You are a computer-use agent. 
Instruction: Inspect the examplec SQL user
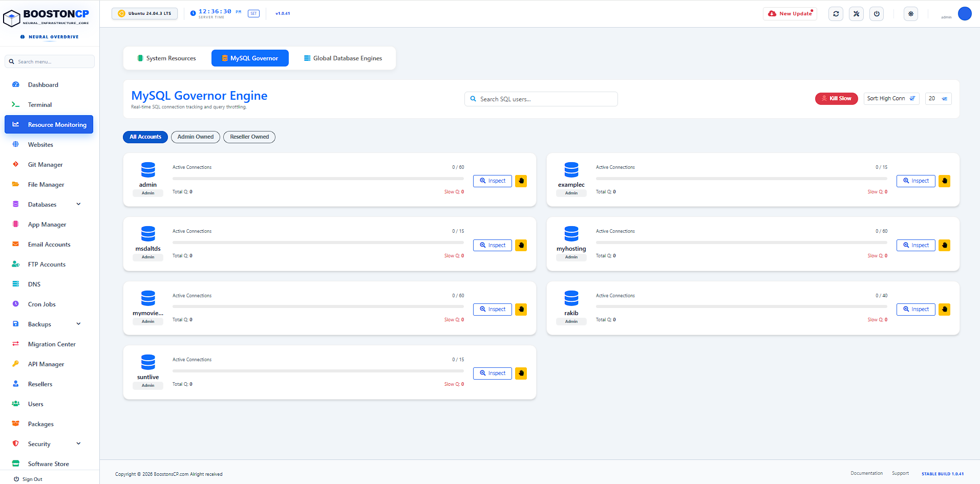point(916,181)
